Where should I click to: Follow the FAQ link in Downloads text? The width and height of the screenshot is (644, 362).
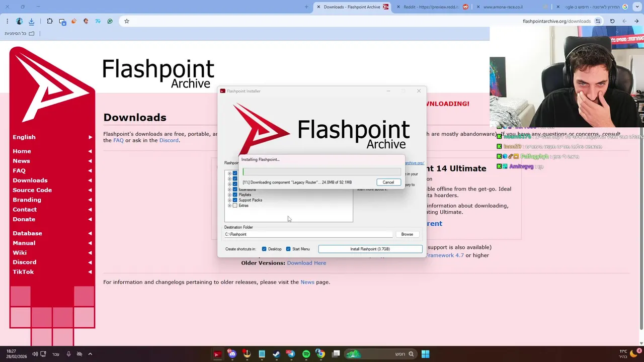pyautogui.click(x=118, y=140)
